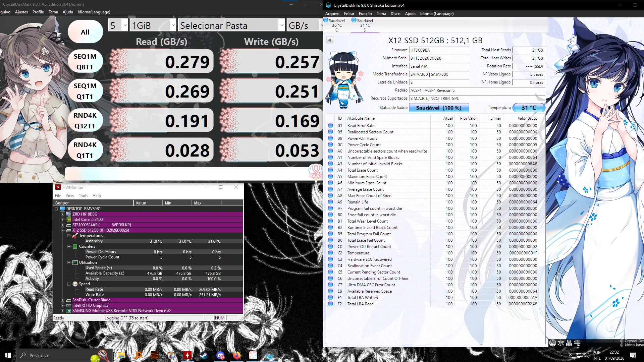
Task: Expand the ST31000524AS drive node
Action: pyautogui.click(x=62, y=225)
